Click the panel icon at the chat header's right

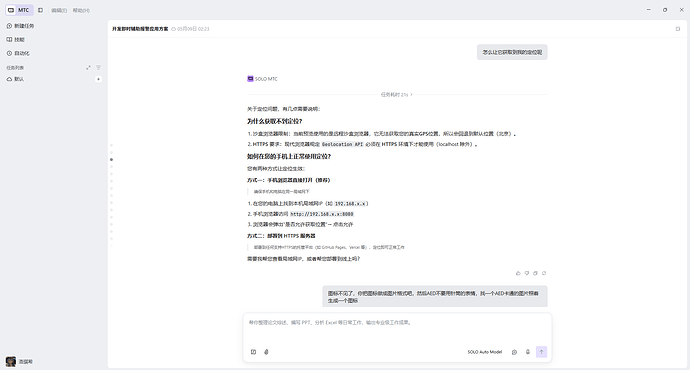pyautogui.click(x=678, y=29)
